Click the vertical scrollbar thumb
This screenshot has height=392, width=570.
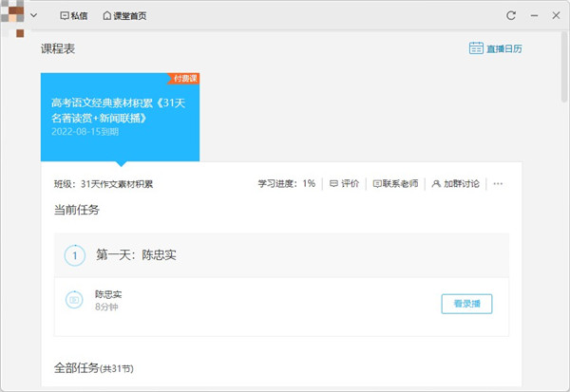563,66
